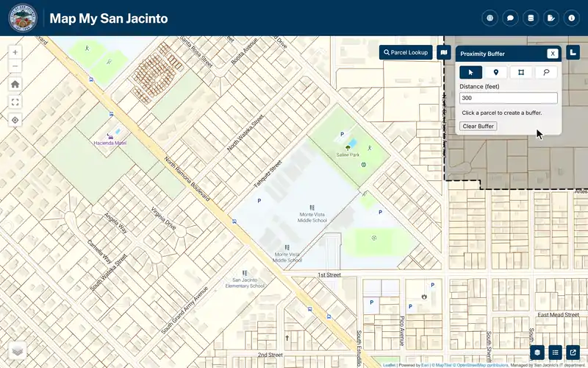Go to the home map extent
The width and height of the screenshot is (588, 368).
(15, 84)
